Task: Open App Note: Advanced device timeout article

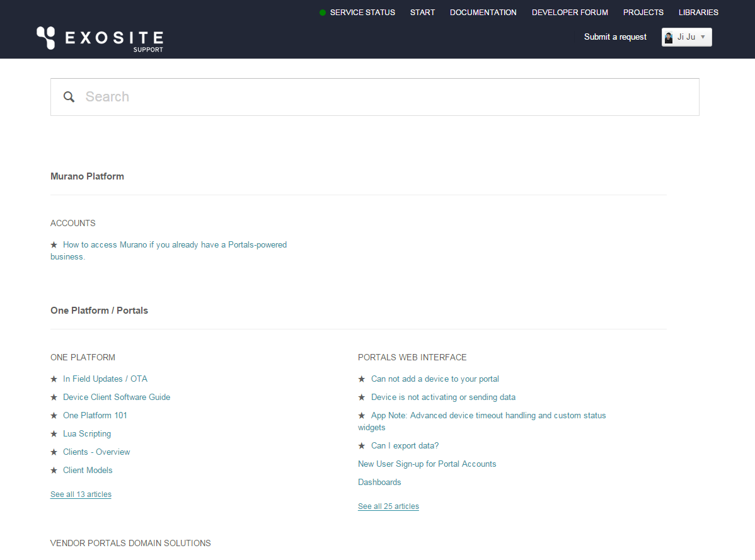Action: pos(481,421)
